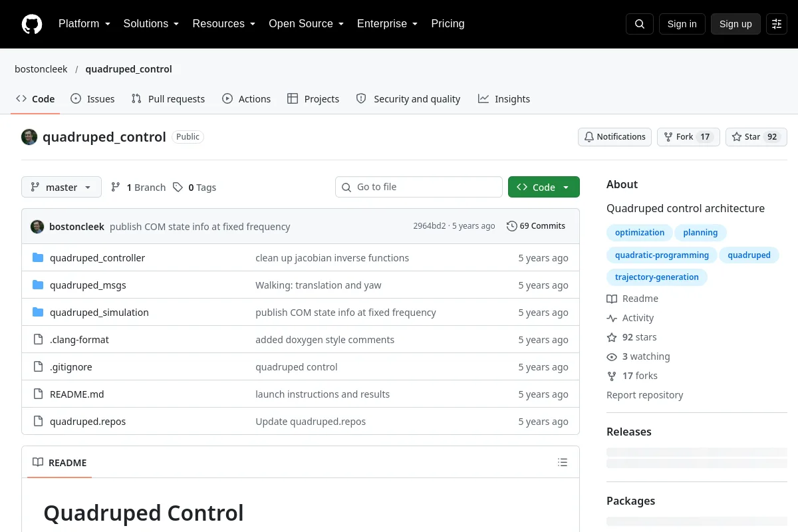Expand the Resources menu
Image resolution: width=798 pixels, height=532 pixels.
point(224,24)
